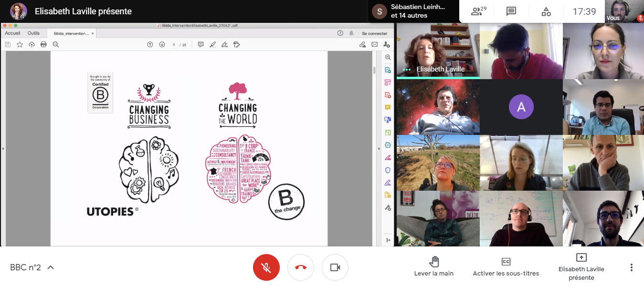
Task: Unmute the microphone
Action: pyautogui.click(x=266, y=267)
